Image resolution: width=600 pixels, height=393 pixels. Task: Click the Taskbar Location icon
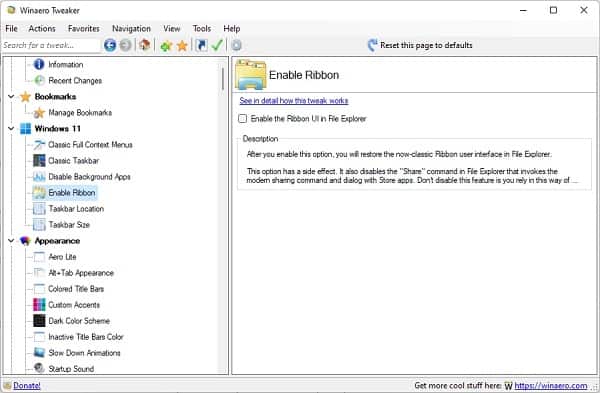(39, 209)
